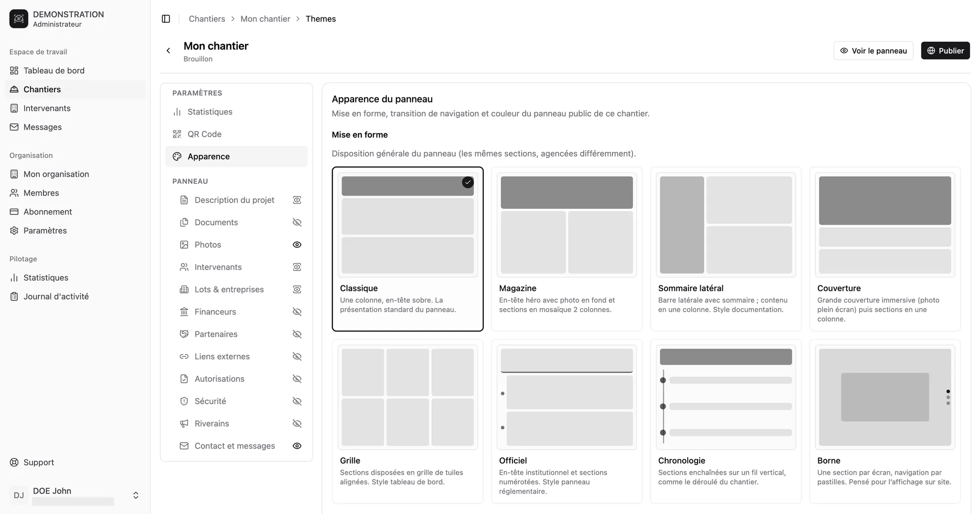Toggle visibility of Lots & entreprises
980x514 pixels.
[x=297, y=289]
